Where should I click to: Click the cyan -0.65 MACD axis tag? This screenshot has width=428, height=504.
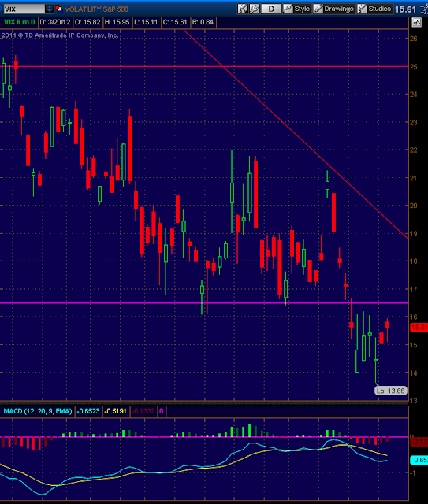point(419,460)
